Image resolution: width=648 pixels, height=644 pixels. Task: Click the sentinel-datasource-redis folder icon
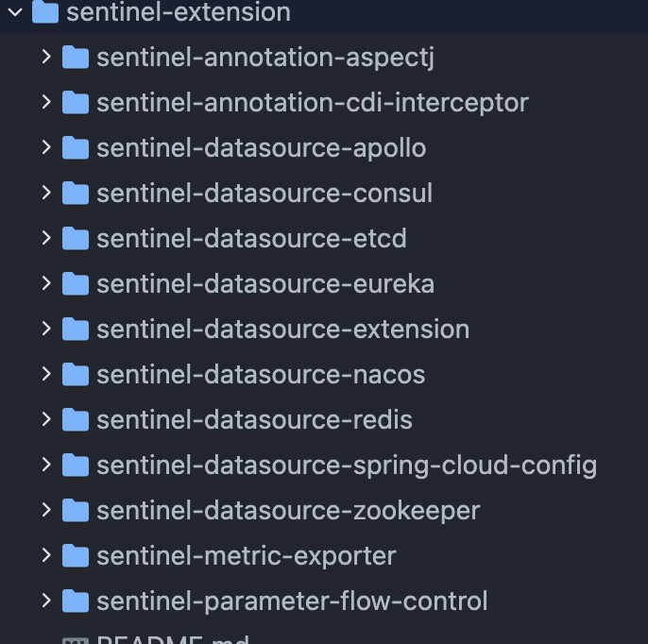[76, 419]
